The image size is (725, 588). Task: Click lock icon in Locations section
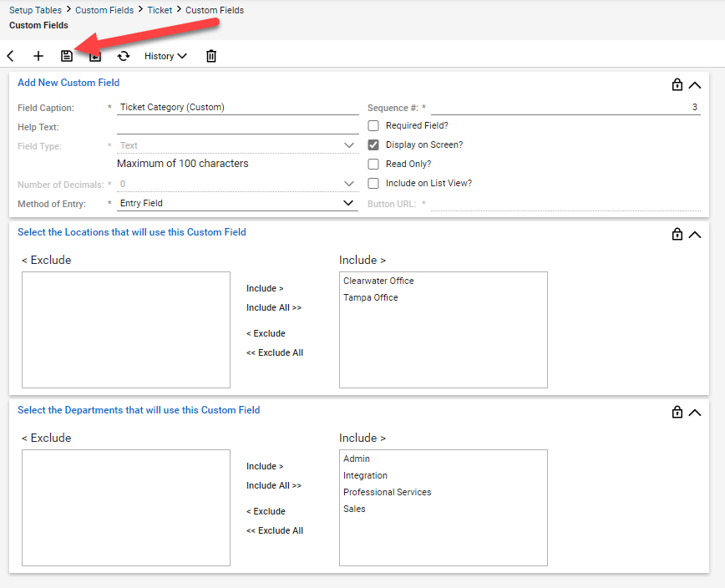point(677,234)
